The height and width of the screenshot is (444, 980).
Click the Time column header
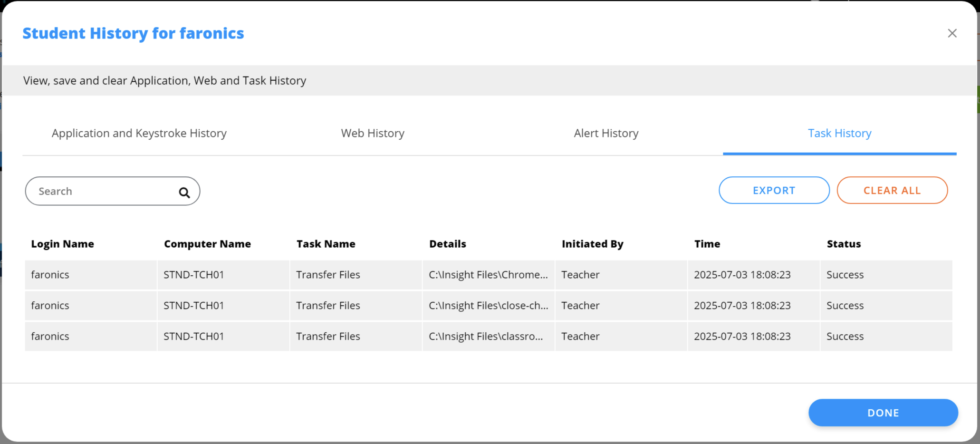(707, 244)
